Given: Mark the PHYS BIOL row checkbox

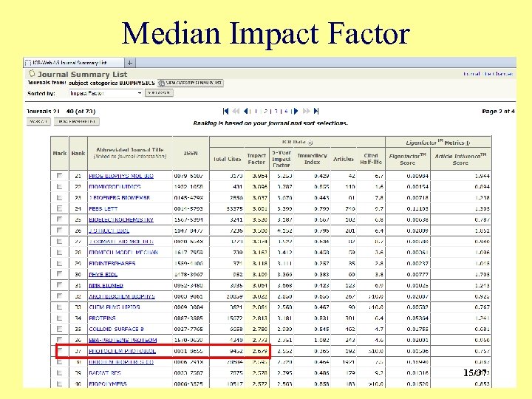Looking at the screenshot, I should point(59,274).
